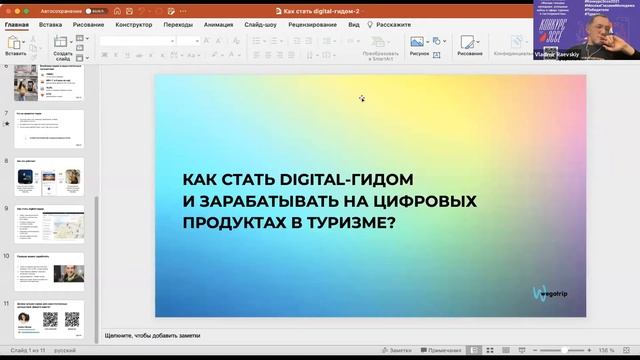Viewport: 640px width, 360px height.
Task: Click the Undo arrow in the title bar
Action: [x=142, y=11]
